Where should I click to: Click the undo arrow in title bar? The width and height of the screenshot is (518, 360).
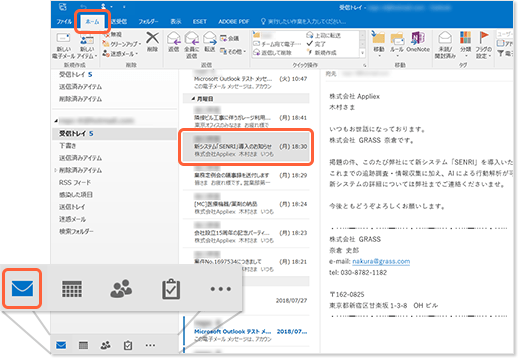point(83,6)
